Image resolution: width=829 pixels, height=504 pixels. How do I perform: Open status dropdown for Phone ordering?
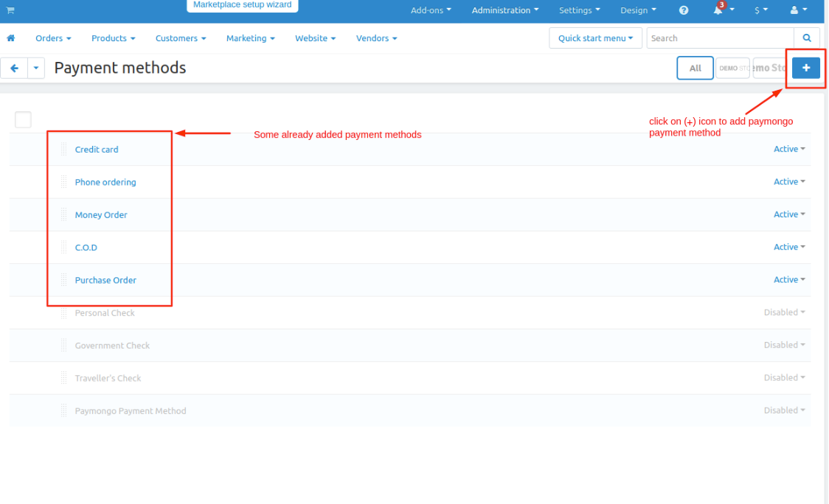(789, 182)
